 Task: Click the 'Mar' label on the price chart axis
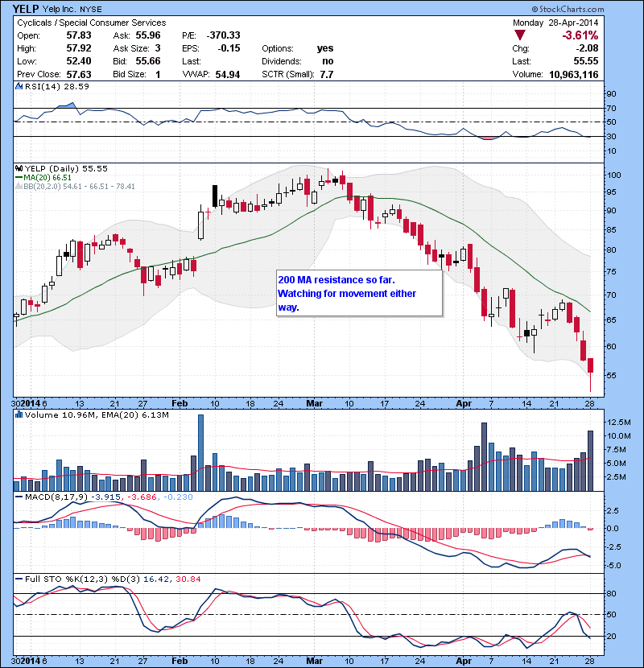(x=315, y=403)
